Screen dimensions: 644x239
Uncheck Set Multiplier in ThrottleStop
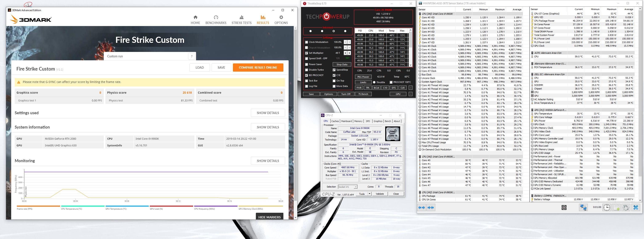coord(307,53)
